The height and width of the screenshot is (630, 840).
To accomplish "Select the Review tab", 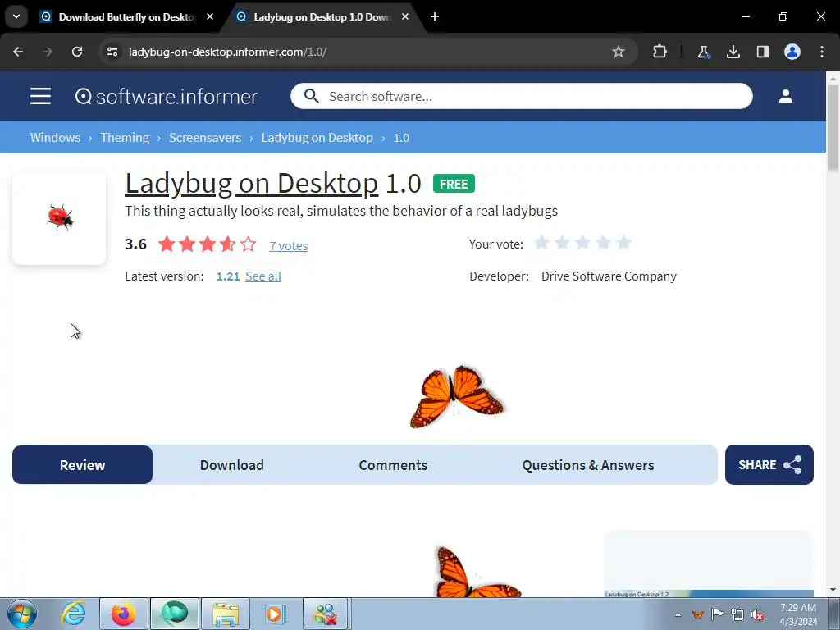I will click(83, 465).
